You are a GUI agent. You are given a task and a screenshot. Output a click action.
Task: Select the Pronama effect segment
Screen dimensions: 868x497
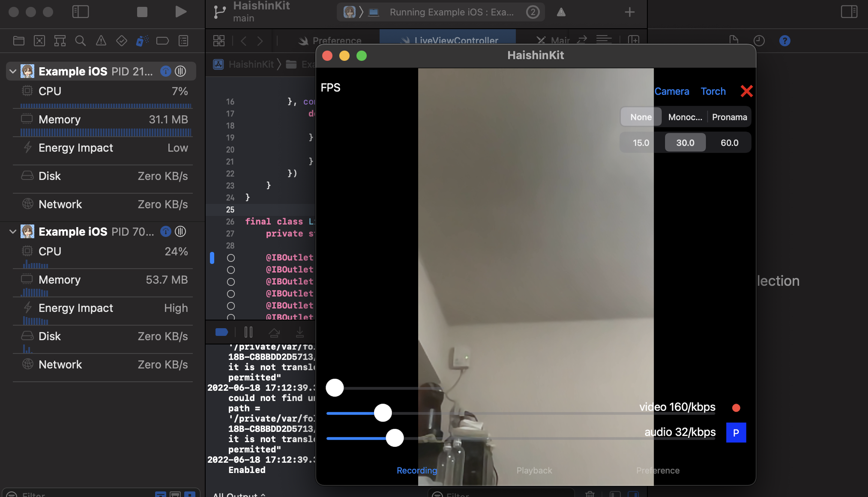[x=729, y=117]
